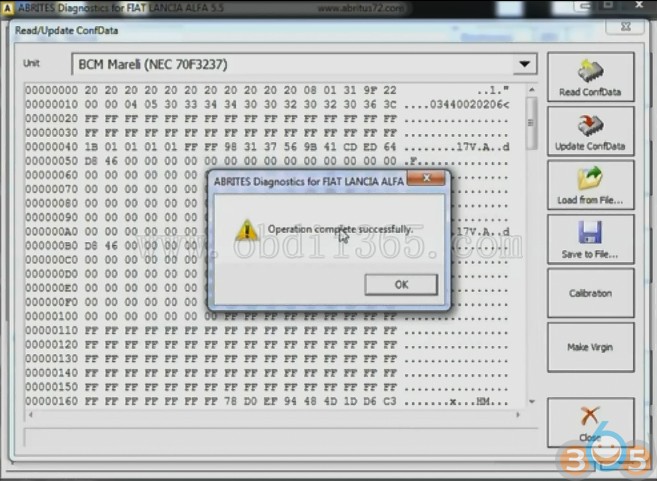Image resolution: width=657 pixels, height=481 pixels.
Task: Click the status field below hex view
Action: tap(281, 437)
